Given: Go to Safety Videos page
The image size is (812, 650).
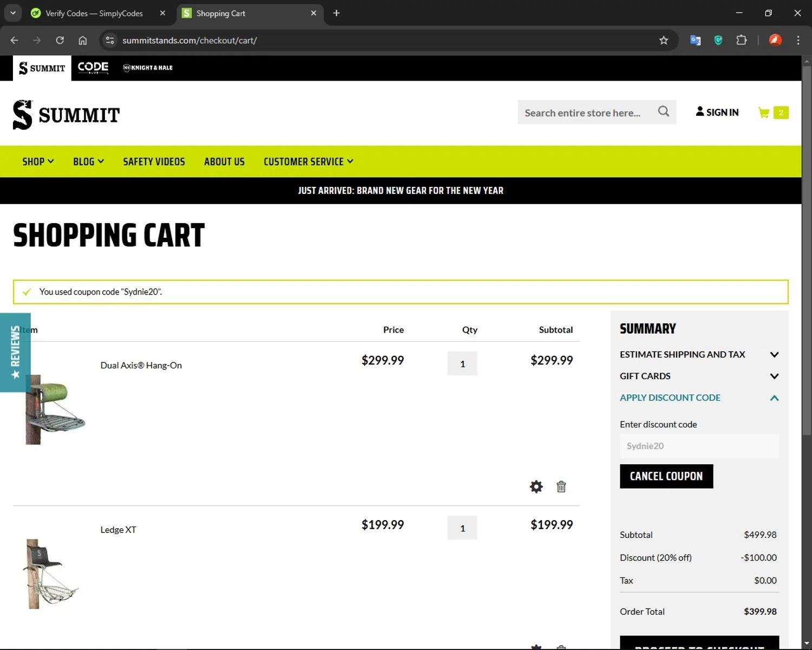Looking at the screenshot, I should click(x=154, y=162).
